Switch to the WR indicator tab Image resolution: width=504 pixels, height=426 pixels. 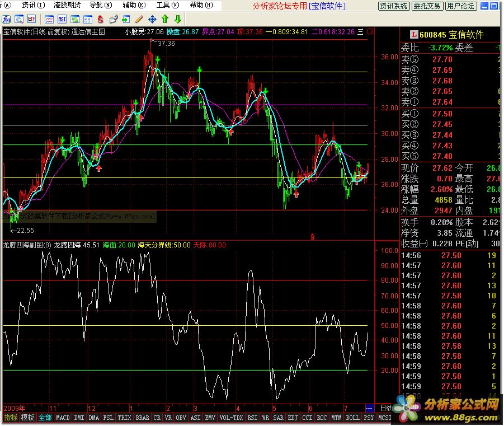point(266,418)
